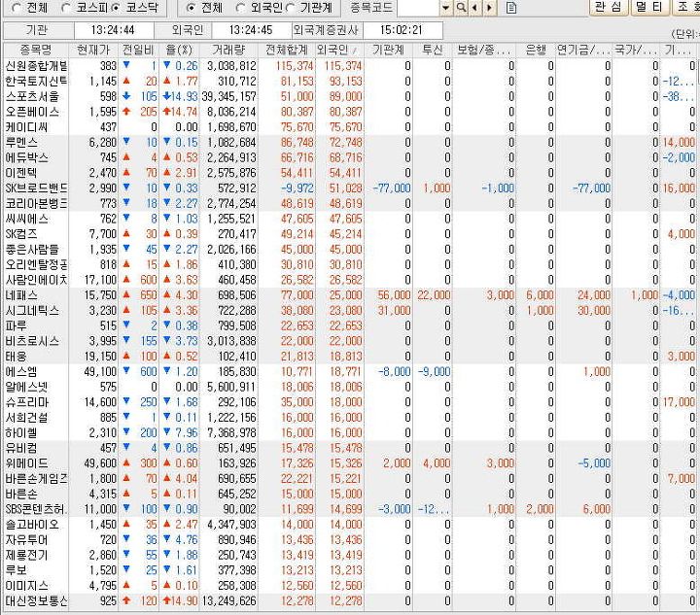Select the 서희건설 stock name
The width and height of the screenshot is (700, 615).
26,417
